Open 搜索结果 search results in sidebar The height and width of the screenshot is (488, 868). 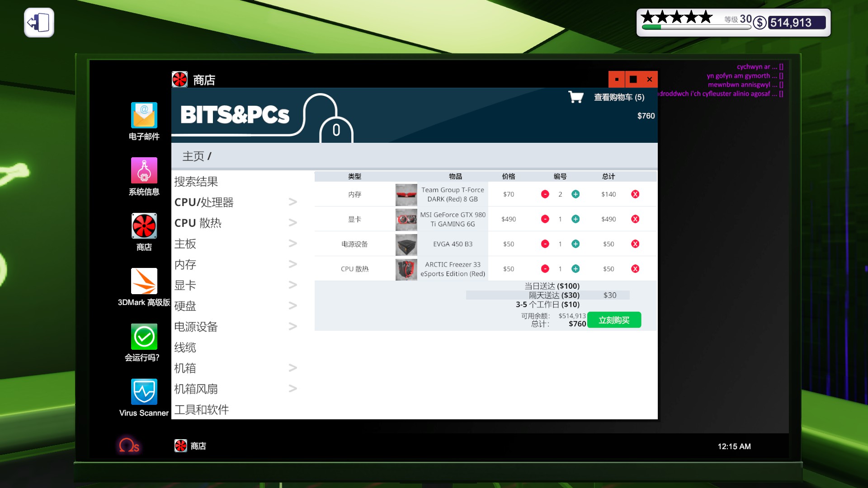(x=196, y=182)
